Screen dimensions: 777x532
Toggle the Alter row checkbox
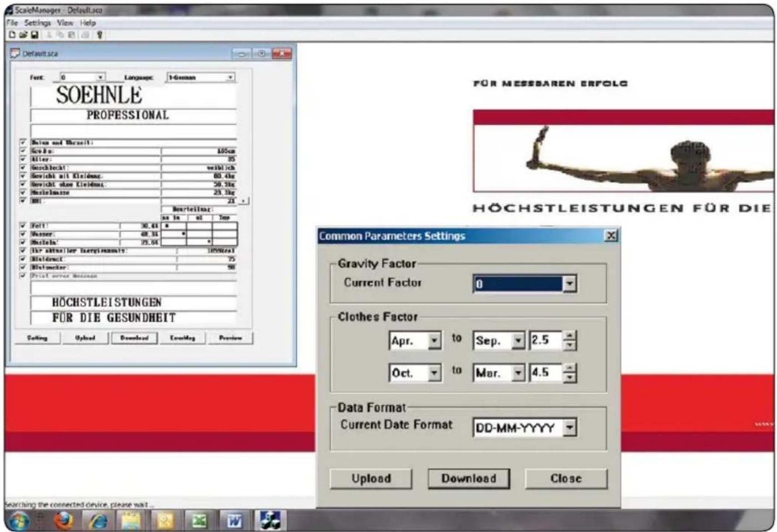click(23, 159)
